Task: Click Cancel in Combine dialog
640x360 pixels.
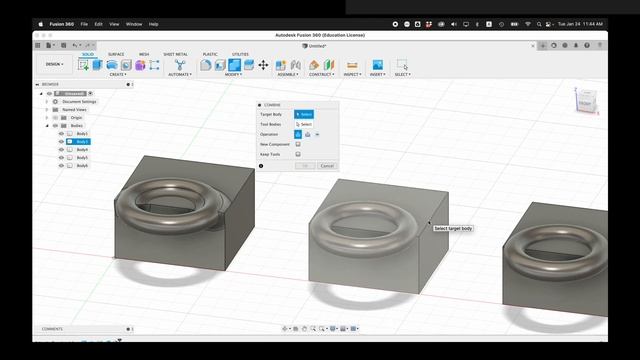Action: tap(327, 166)
